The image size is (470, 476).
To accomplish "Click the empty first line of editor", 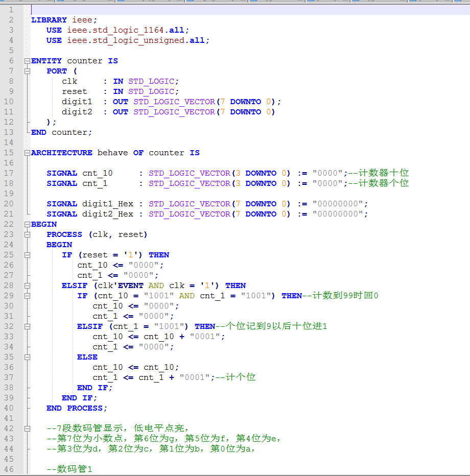I will 204,10.
